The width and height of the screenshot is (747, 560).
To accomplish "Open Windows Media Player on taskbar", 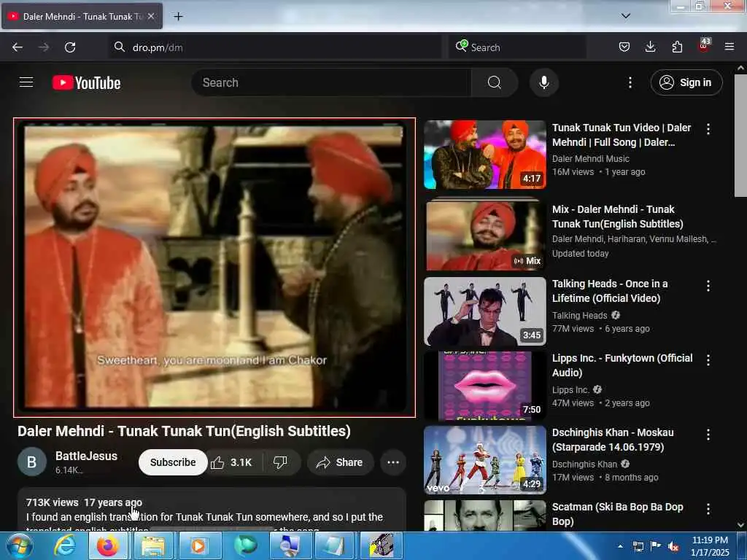I will (198, 545).
